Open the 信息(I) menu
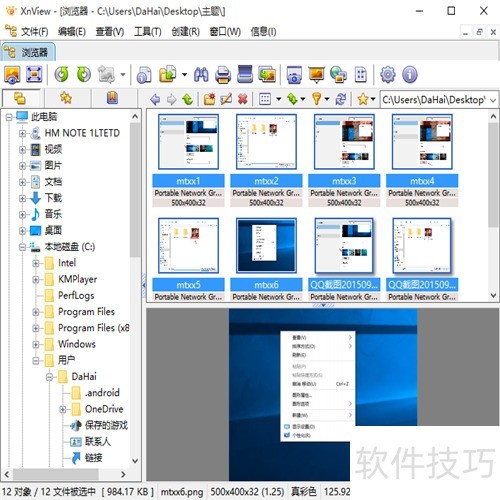This screenshot has width=500, height=500. (263, 32)
